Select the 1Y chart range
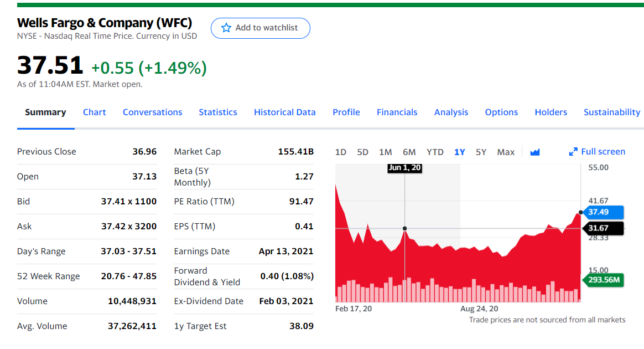Image resolution: width=644 pixels, height=349 pixels. click(460, 152)
